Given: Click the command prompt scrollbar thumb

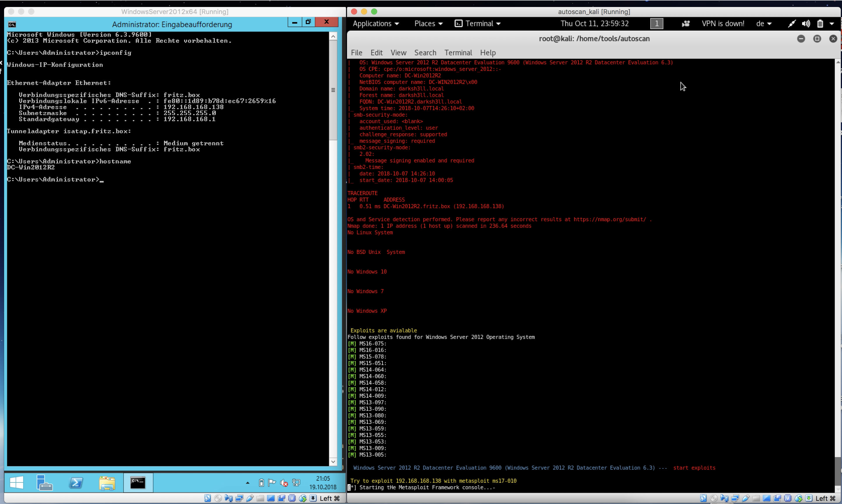Looking at the screenshot, I should click(x=333, y=90).
